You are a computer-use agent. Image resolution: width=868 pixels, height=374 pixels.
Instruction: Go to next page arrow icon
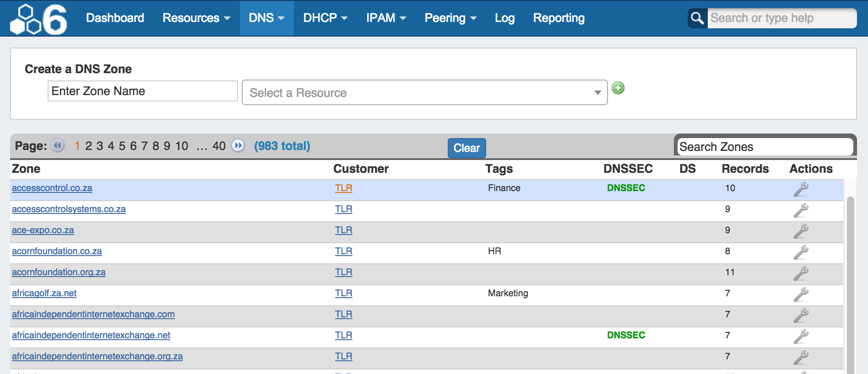238,145
